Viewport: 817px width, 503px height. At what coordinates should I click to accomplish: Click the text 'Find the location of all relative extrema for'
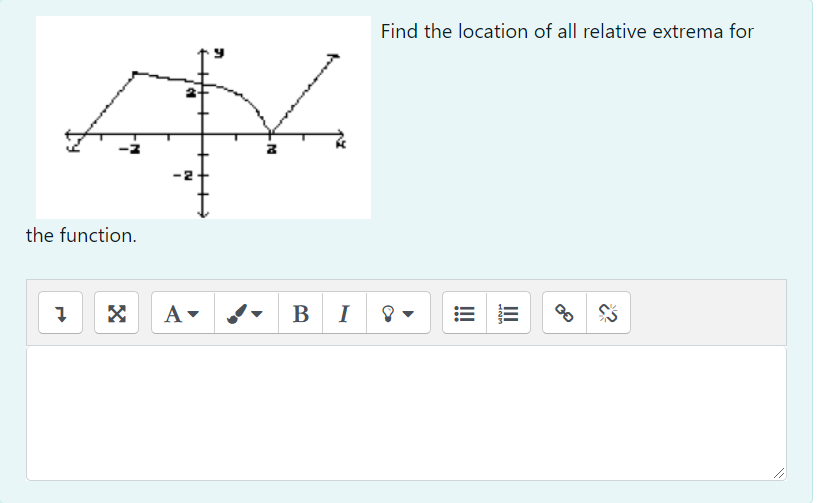[567, 32]
